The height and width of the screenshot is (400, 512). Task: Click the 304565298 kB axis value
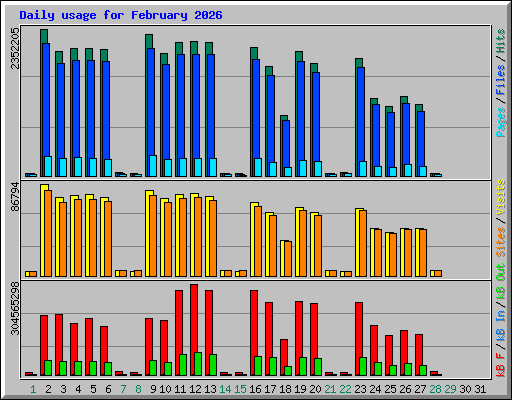point(15,308)
